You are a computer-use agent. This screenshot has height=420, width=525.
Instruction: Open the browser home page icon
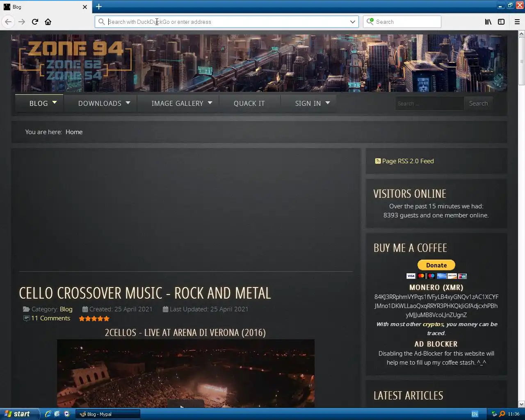pos(48,22)
